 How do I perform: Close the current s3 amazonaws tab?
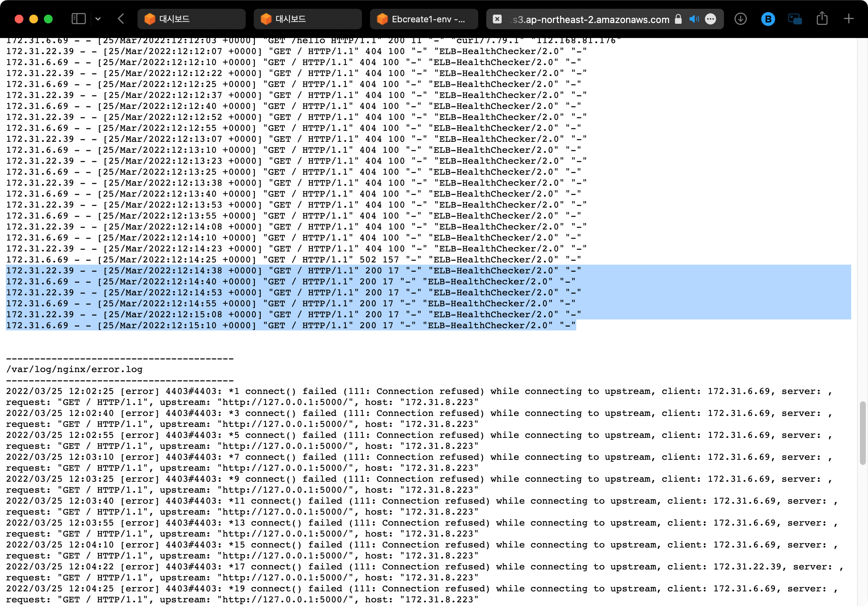tap(497, 19)
